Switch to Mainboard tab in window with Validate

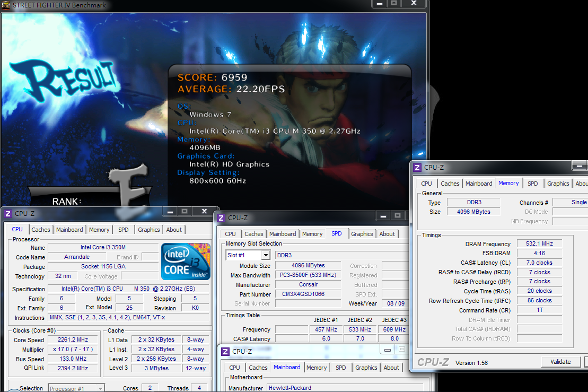point(479,184)
